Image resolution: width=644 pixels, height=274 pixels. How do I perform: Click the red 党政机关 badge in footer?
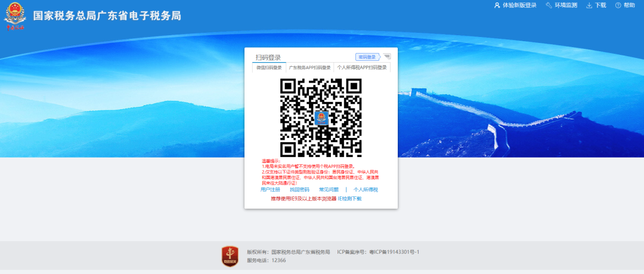click(x=230, y=256)
